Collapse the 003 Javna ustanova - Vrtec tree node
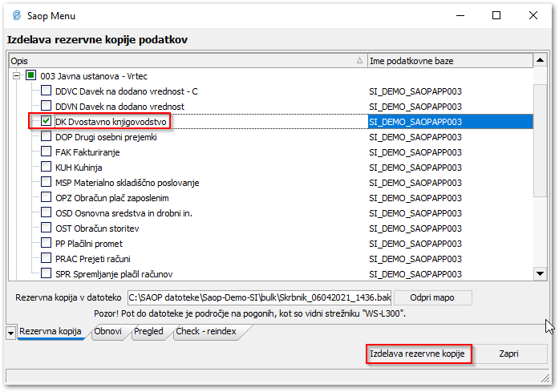 (16, 76)
